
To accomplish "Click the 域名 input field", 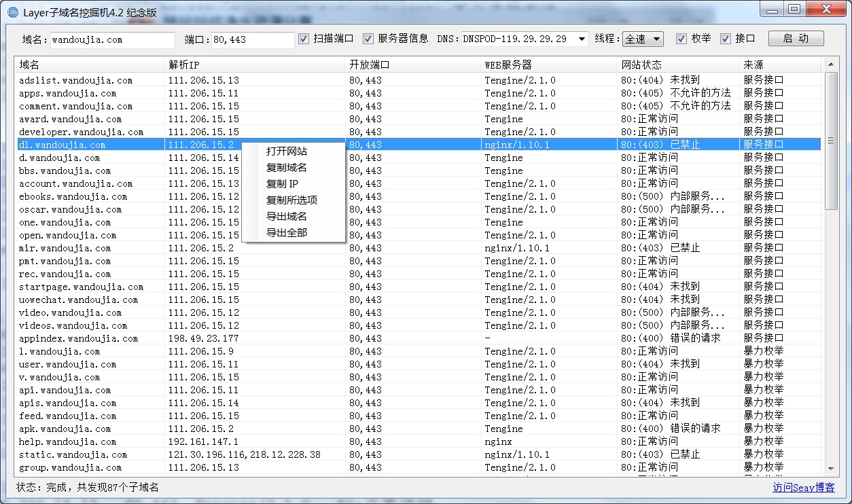I will coord(111,40).
